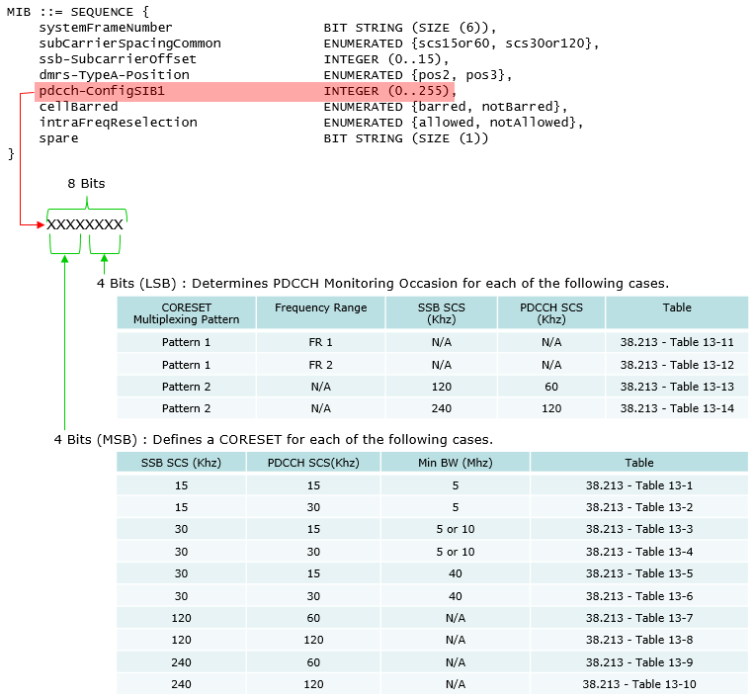Select 38.213 - Table 13-4 cell
The width and height of the screenshot is (754, 700).
(x=639, y=552)
